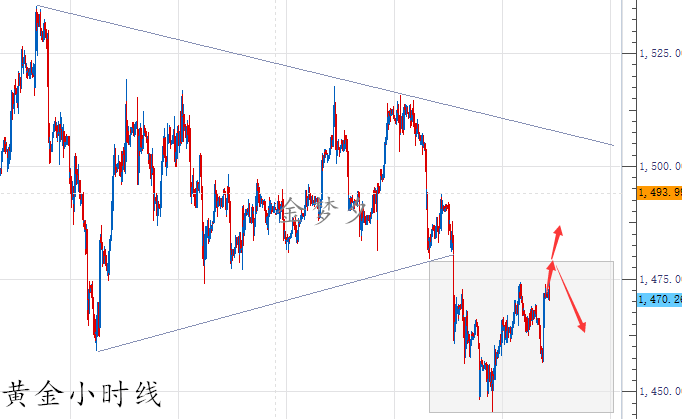Click the 1,500.0 price axis label
Viewport: 682px width, 419px height.
(659, 166)
